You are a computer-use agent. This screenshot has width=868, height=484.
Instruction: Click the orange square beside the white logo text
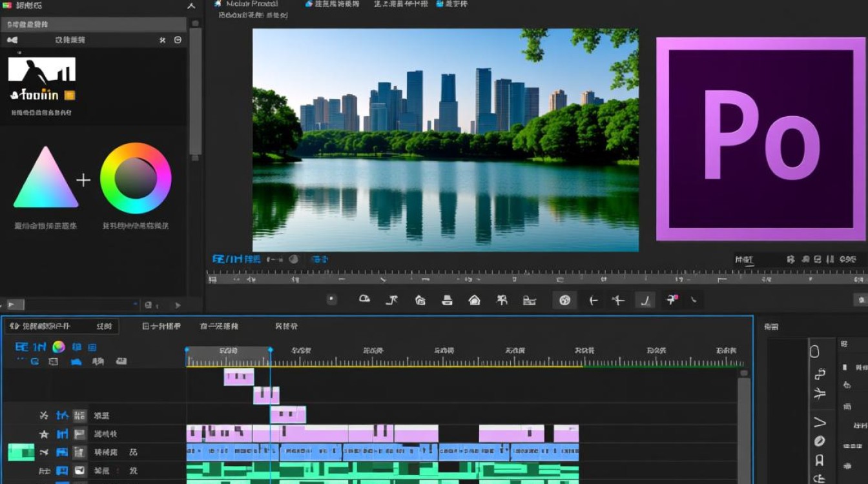click(x=69, y=96)
